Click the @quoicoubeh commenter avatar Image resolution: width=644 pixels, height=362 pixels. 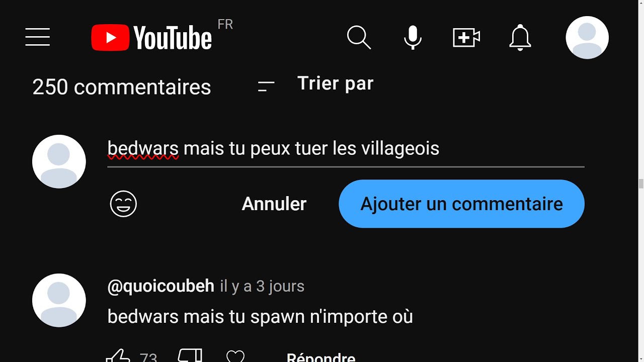pos(59,300)
